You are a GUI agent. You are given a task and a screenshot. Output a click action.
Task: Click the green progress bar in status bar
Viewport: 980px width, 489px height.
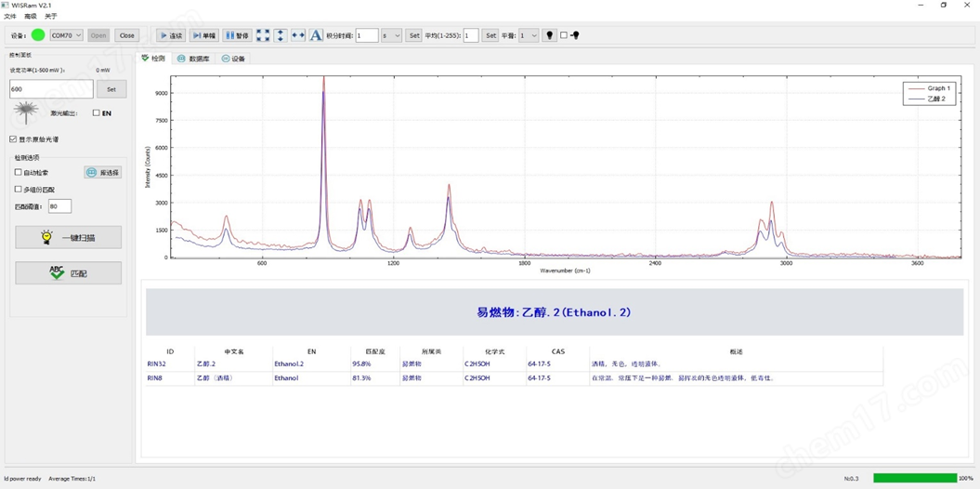coord(914,478)
